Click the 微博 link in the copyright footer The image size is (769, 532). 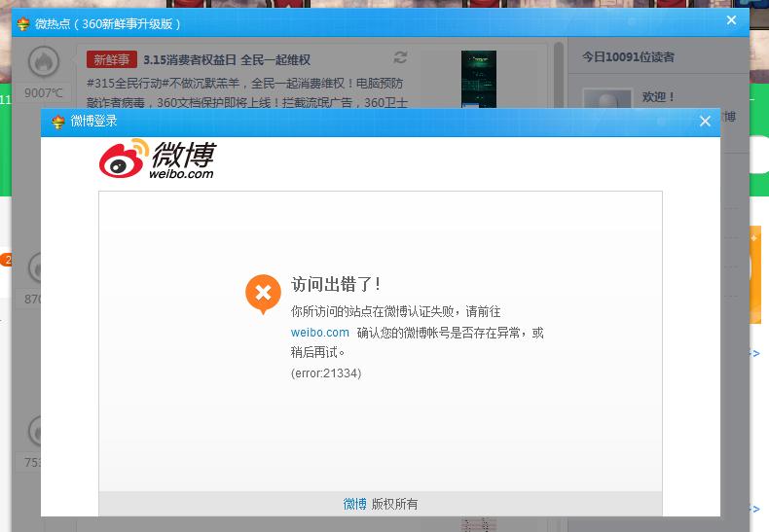pyautogui.click(x=354, y=504)
